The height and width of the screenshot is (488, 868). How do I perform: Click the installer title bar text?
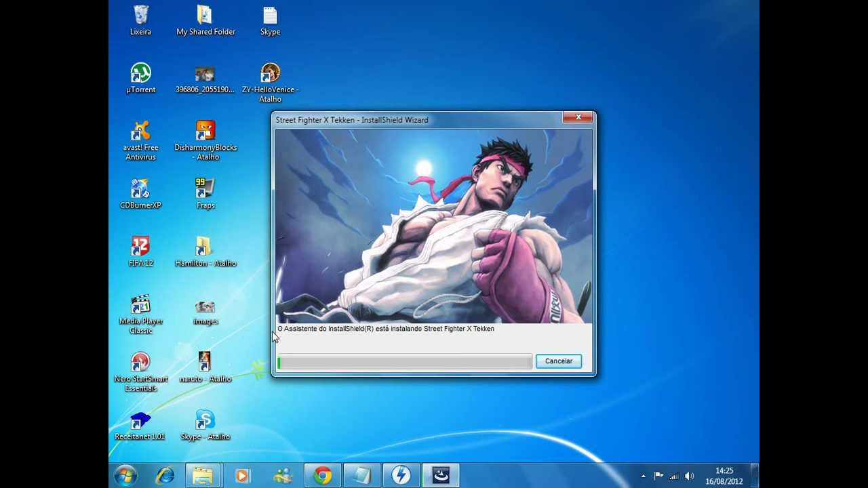coord(352,120)
